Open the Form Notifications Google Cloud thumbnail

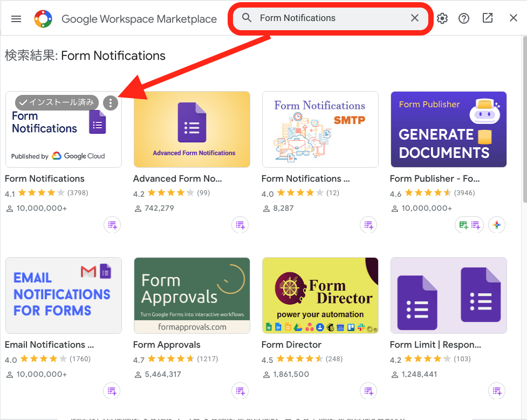[64, 129]
